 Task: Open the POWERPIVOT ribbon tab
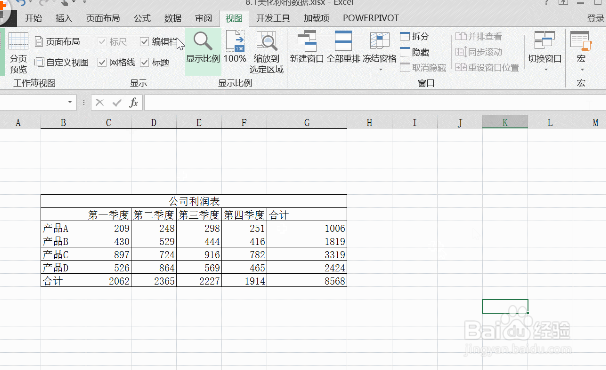pos(371,18)
